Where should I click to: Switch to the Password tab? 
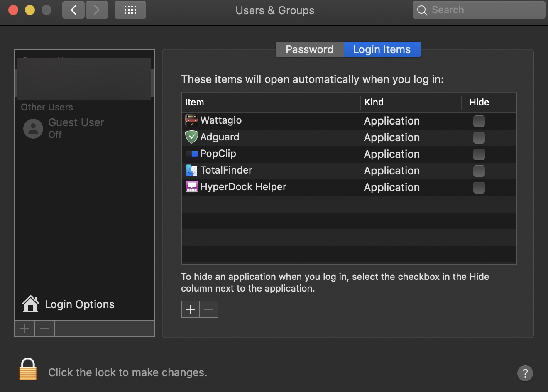pyautogui.click(x=310, y=49)
